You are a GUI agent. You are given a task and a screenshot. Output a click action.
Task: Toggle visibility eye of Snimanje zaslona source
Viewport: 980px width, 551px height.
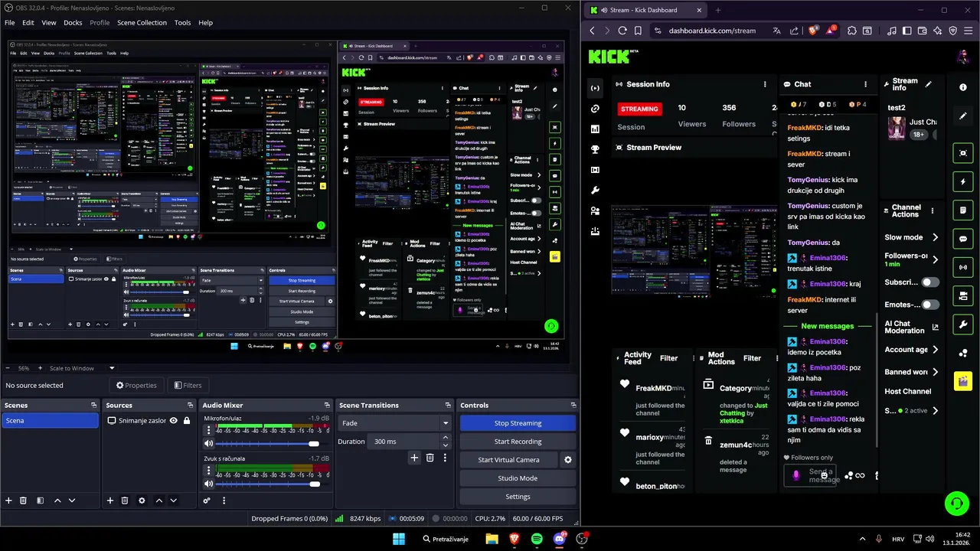click(x=174, y=420)
